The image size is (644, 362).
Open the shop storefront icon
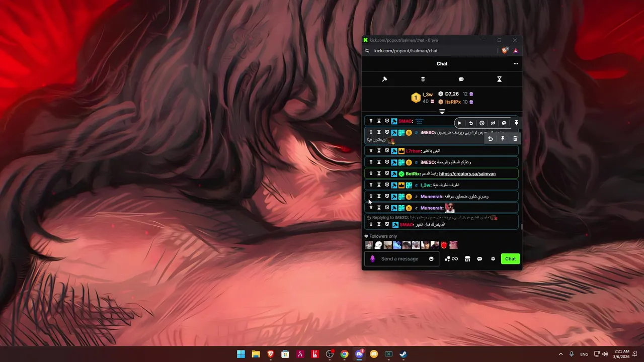pyautogui.click(x=467, y=259)
